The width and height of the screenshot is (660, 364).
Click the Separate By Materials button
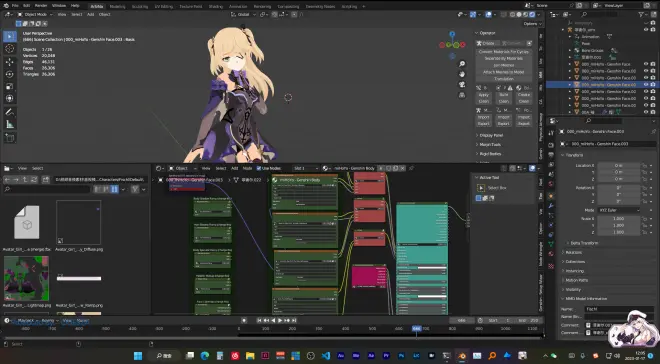coord(503,58)
